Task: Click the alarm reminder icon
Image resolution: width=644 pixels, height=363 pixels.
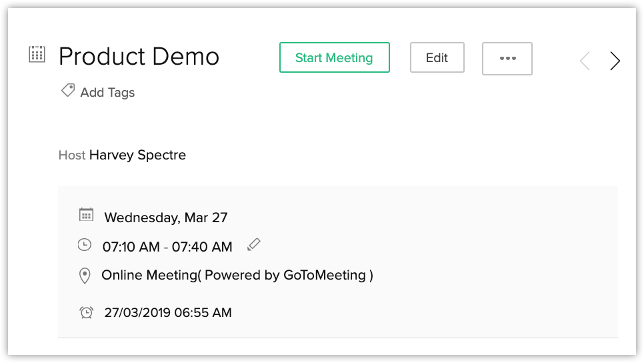Action: coord(86,312)
